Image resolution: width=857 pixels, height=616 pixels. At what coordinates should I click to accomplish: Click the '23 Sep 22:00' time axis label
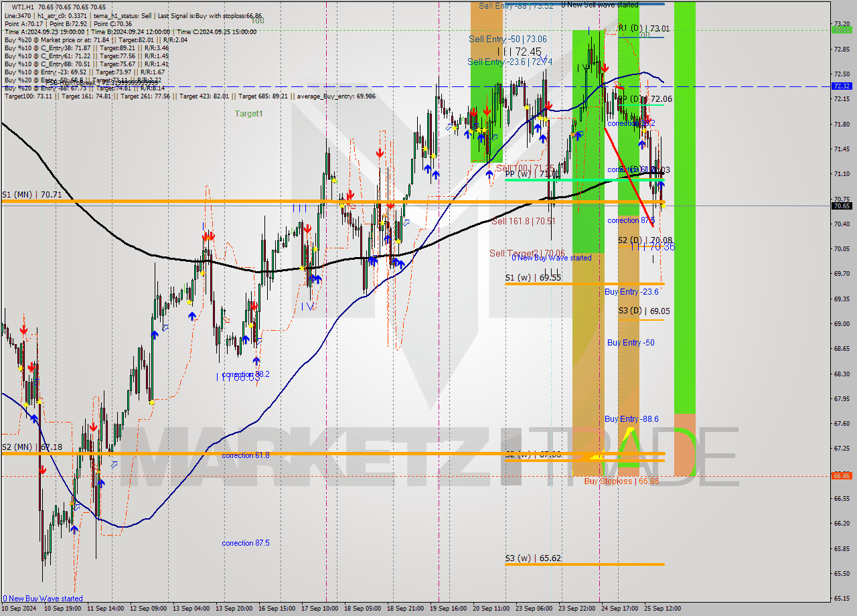point(578,609)
